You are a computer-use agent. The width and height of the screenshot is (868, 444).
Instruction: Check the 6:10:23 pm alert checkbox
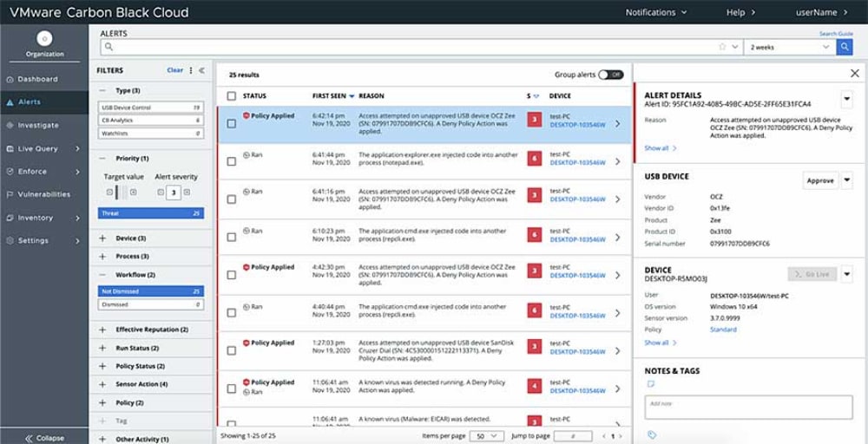click(232, 237)
